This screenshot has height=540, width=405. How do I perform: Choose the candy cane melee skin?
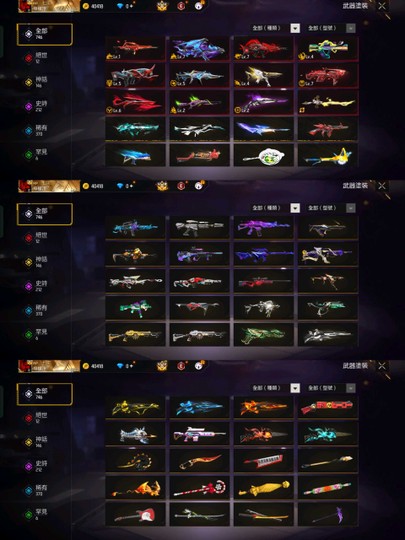point(199,488)
